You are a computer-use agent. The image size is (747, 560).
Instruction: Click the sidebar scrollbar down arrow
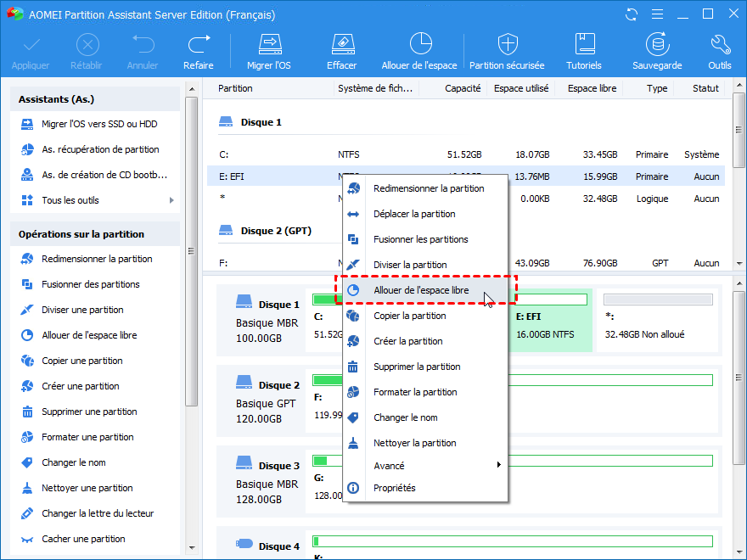192,547
